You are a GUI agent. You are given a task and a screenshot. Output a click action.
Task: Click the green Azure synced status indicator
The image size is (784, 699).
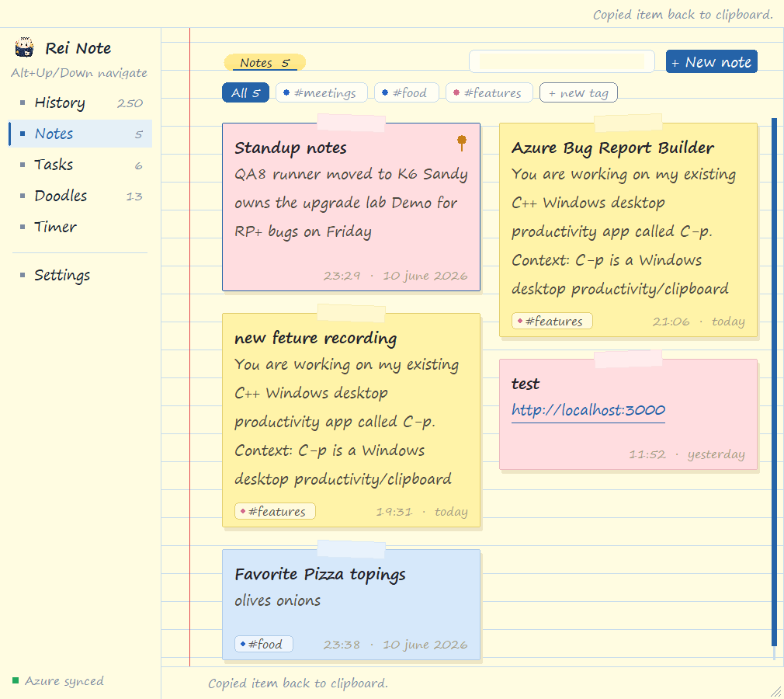tap(16, 680)
